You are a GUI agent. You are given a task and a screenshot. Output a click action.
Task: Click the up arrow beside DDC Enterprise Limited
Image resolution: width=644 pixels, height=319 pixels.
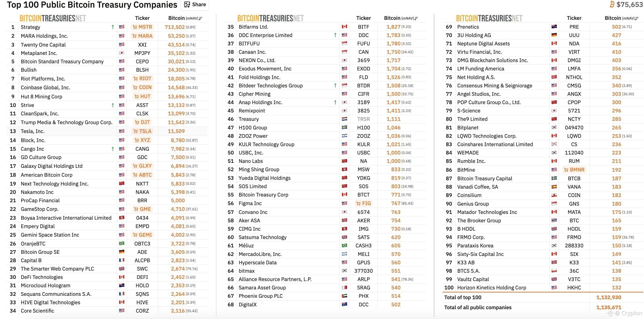coord(335,35)
